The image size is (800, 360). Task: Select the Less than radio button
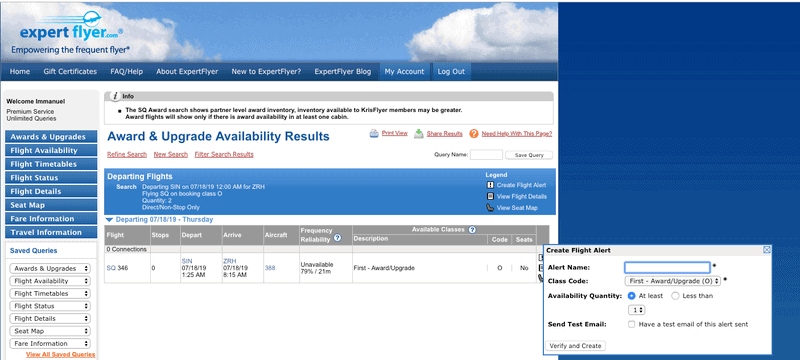[x=676, y=296]
